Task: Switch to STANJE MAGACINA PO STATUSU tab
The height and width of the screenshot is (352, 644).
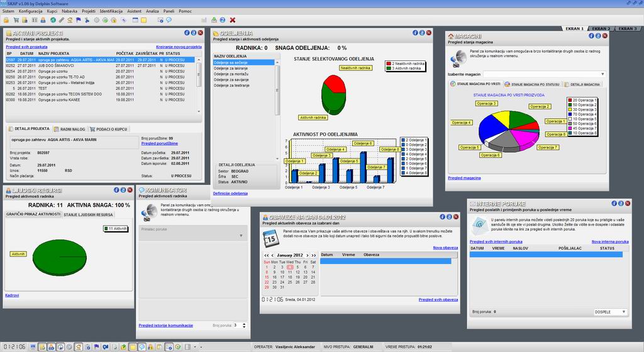Action: [532, 84]
